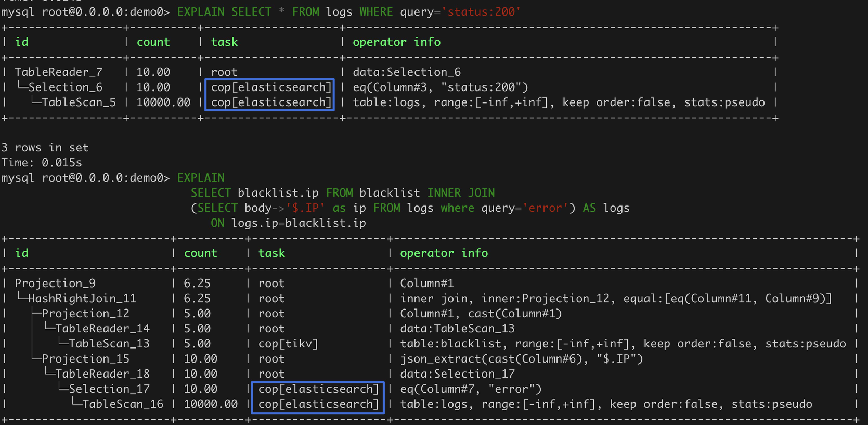868x425 pixels.
Task: Click the Projection_15 plan node
Action: (85, 359)
